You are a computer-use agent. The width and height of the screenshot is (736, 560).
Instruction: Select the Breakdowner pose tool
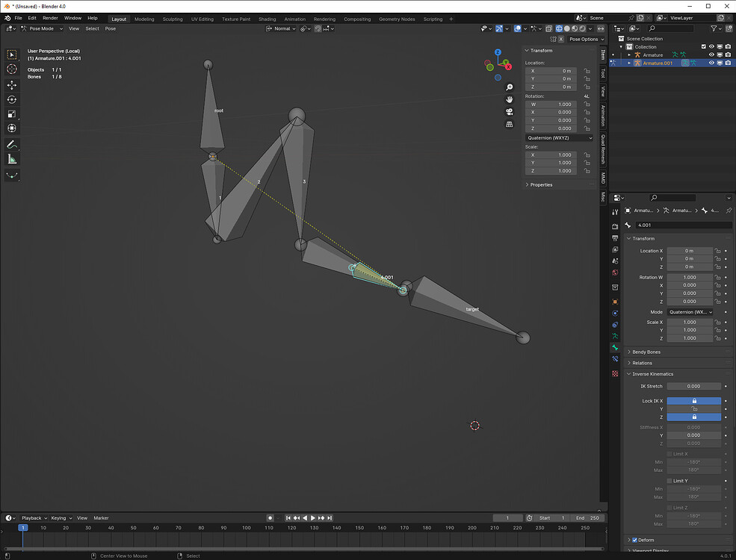tap(12, 175)
